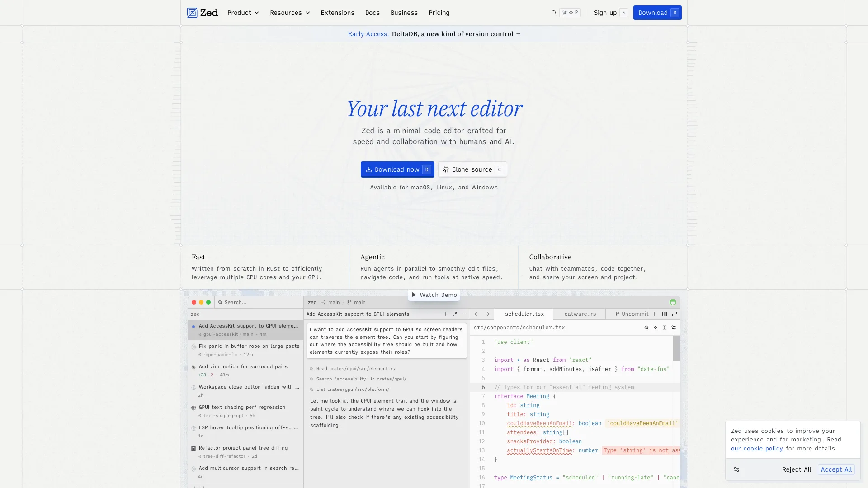Click icon for GPUI text shaping perf regression
The height and width of the screenshot is (488, 868).
tap(193, 408)
